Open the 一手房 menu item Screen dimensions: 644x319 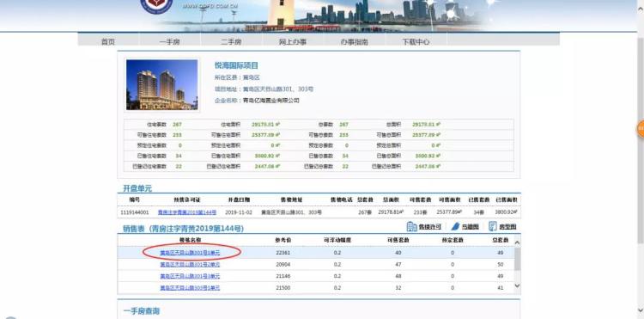(x=170, y=42)
